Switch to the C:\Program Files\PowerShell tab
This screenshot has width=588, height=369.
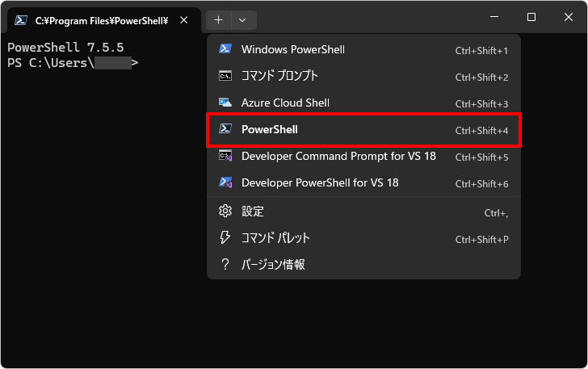click(101, 20)
